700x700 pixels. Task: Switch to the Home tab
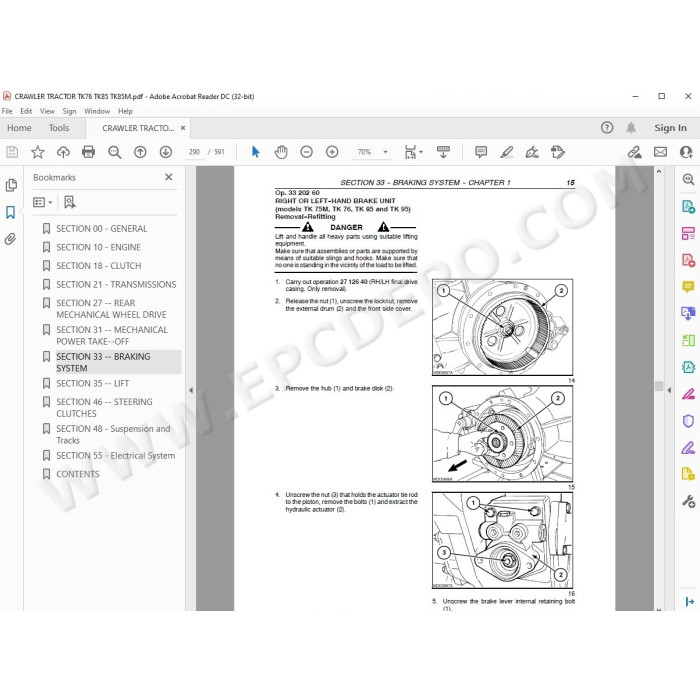point(19,128)
